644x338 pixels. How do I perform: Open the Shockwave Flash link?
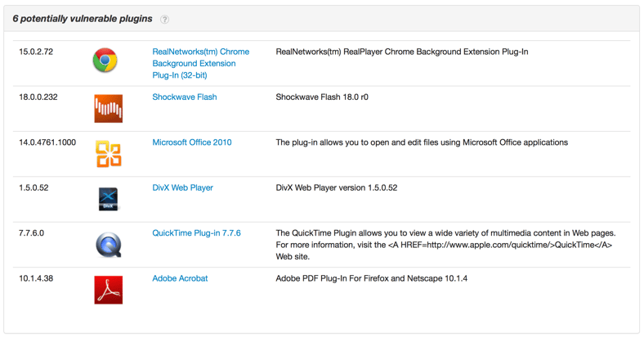point(184,97)
